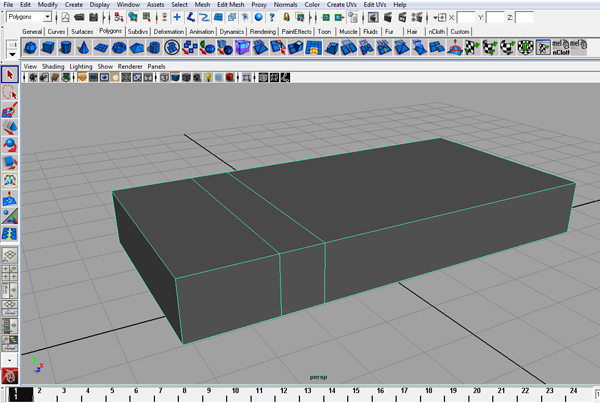Switch to the nCloth shelf tab
This screenshot has height=403, width=600.
coord(436,32)
